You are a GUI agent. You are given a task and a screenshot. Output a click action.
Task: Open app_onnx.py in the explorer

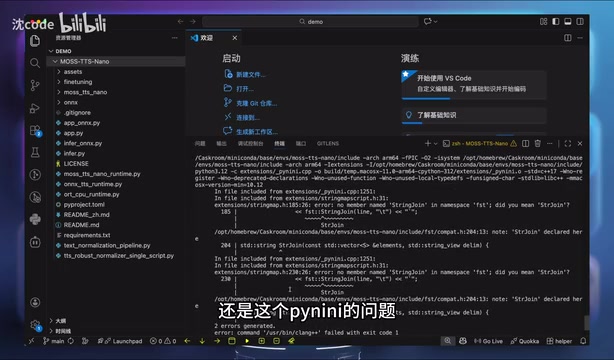82,123
